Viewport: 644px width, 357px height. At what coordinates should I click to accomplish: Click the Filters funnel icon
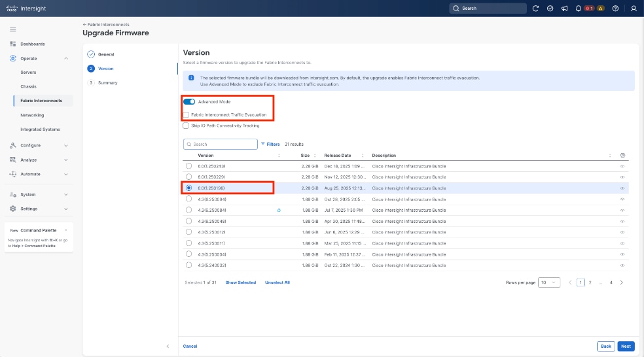(263, 144)
